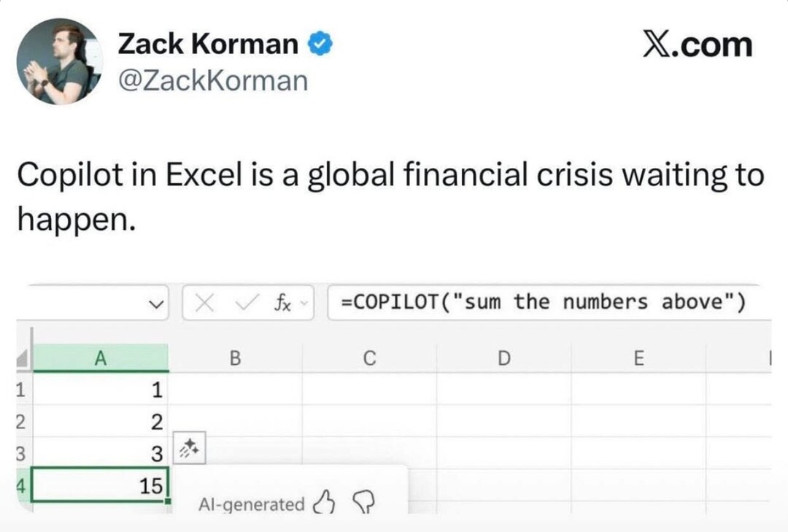Select column A header
The height and width of the screenshot is (532, 788).
(101, 358)
